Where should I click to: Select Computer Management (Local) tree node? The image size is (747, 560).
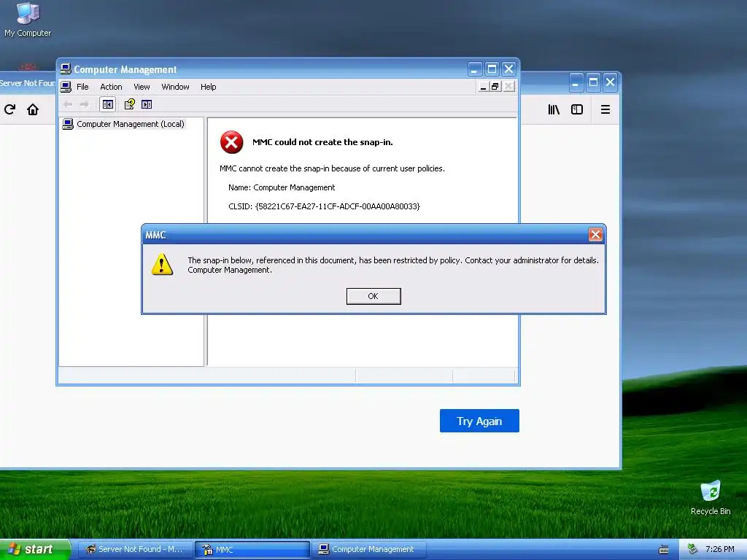point(124,124)
